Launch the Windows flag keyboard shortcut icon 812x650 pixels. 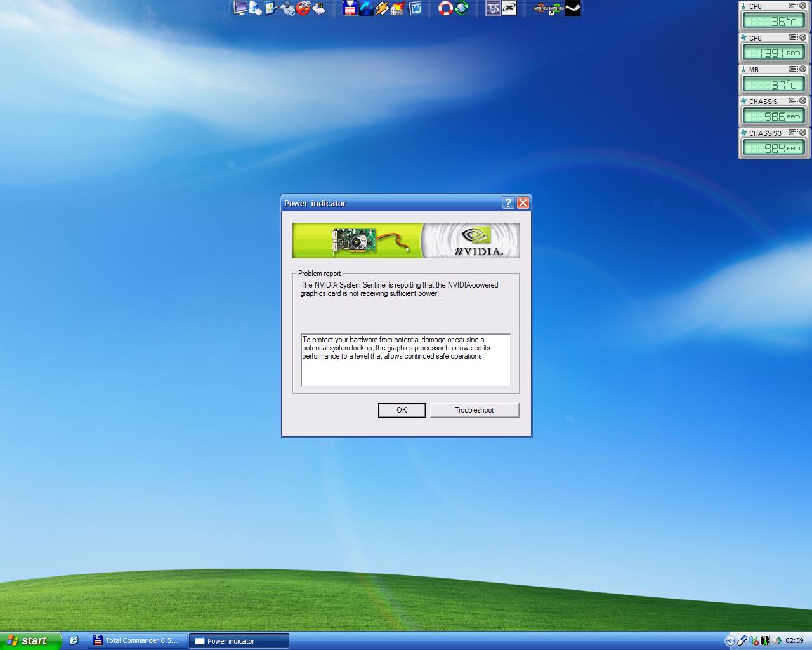click(319, 8)
